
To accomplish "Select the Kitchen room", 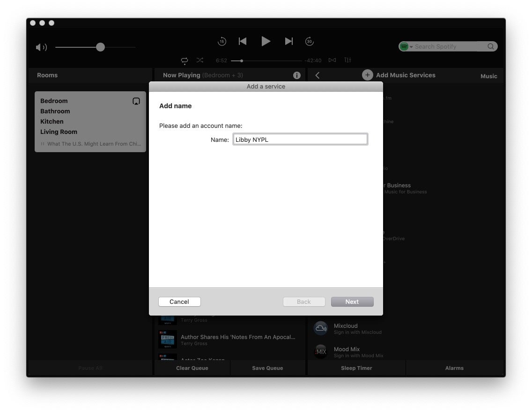I will point(52,121).
